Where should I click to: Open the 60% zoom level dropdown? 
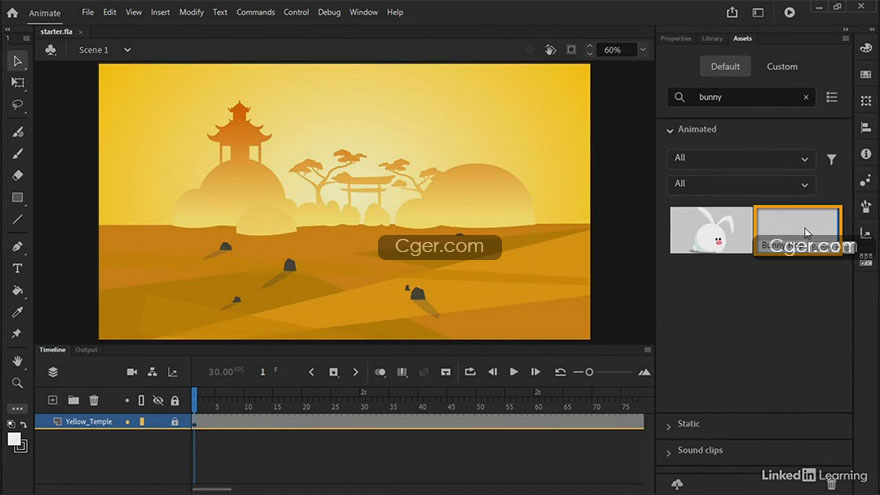(643, 50)
